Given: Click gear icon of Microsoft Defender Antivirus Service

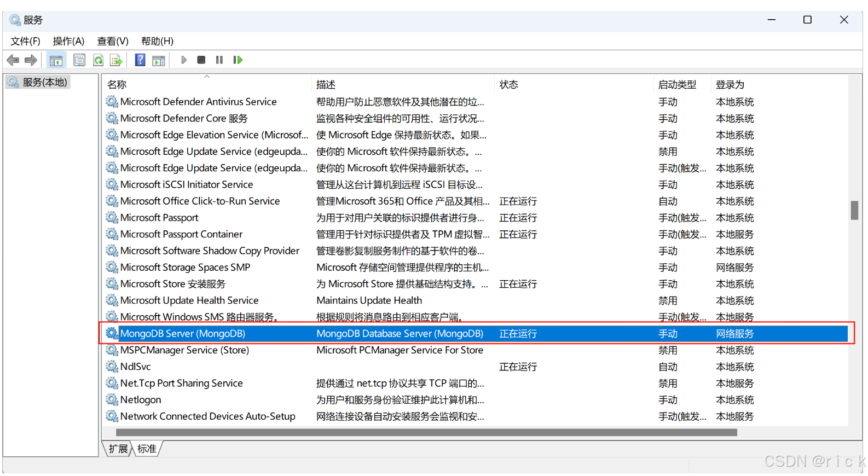Looking at the screenshot, I should (112, 101).
